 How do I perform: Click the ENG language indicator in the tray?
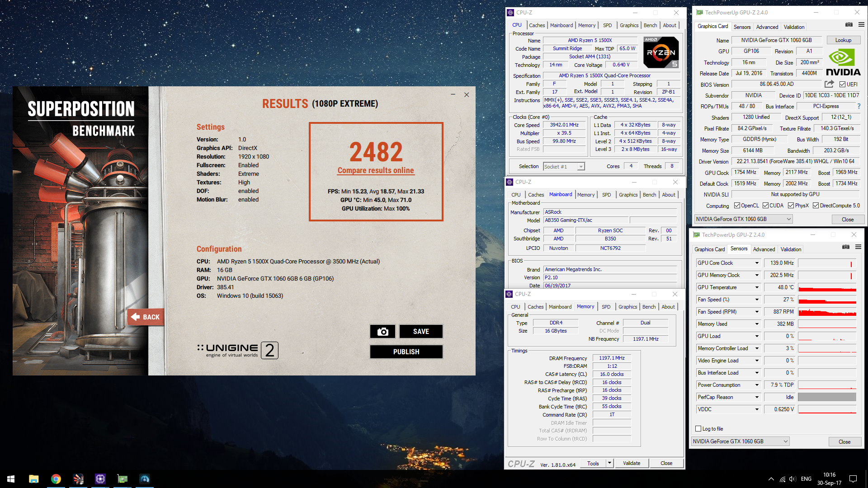coord(806,479)
